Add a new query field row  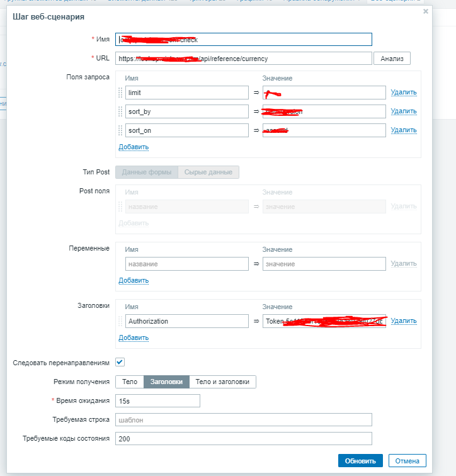coord(134,147)
